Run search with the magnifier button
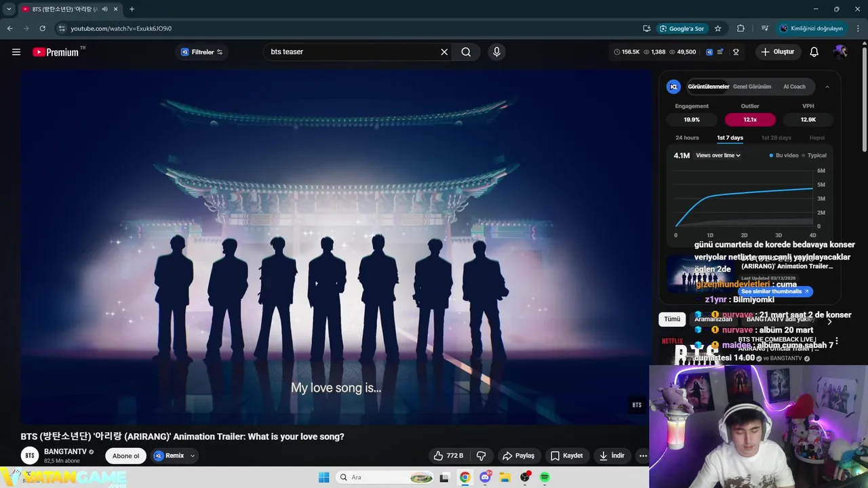The image size is (868, 488). [466, 52]
